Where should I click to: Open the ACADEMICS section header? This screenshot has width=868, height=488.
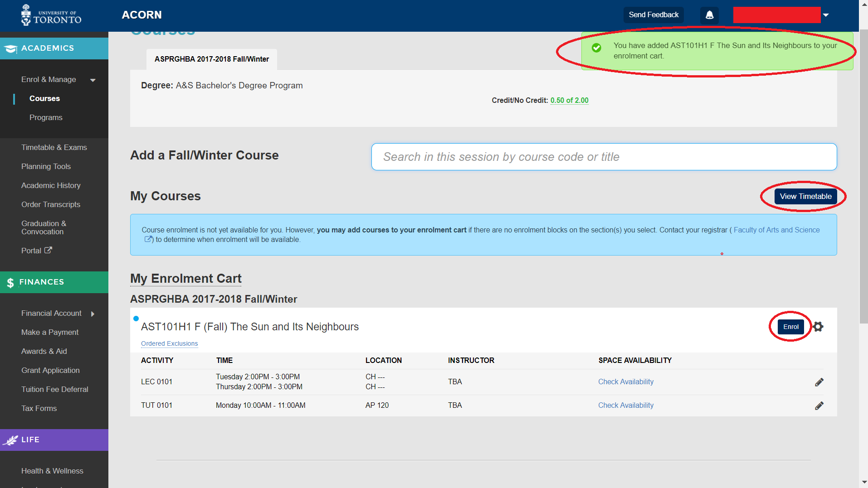click(x=54, y=48)
